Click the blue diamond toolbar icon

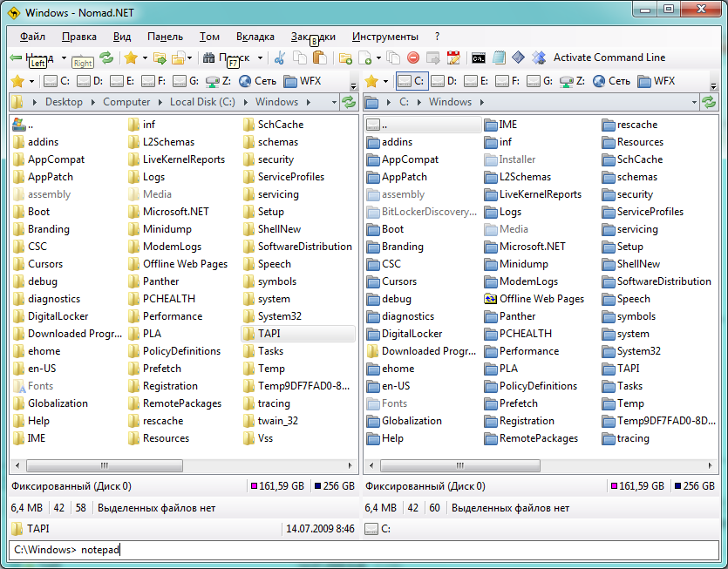[x=518, y=58]
